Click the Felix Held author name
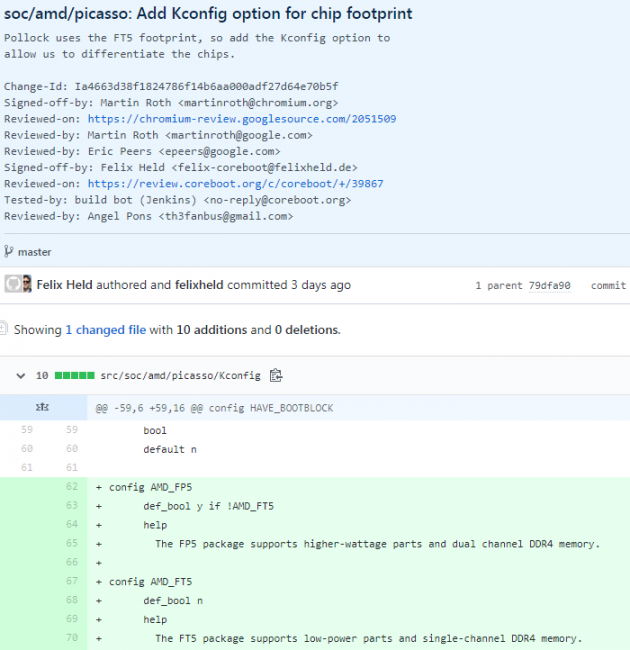Screen dimensions: 630x650 pyautogui.click(x=65, y=285)
